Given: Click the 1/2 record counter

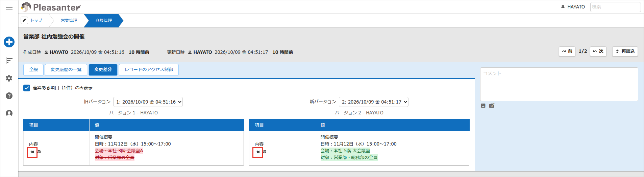Looking at the screenshot, I should pos(583,51).
